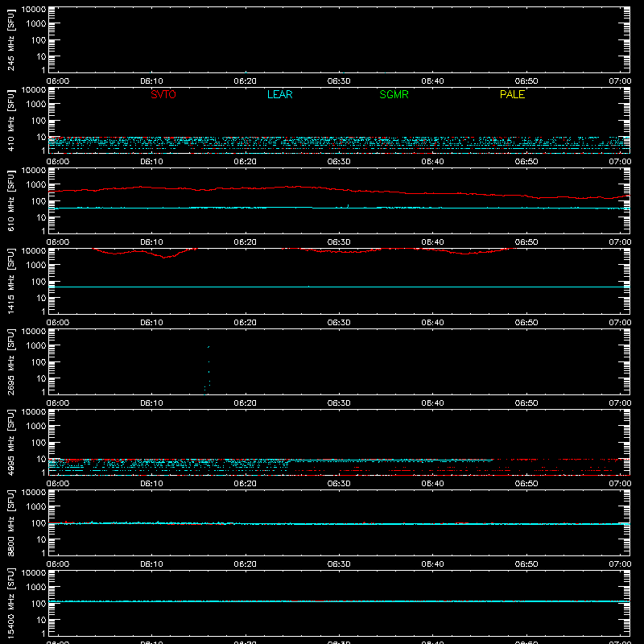
Task: Click the 100 tick label of 1415 MHz panel
Action: point(39,282)
